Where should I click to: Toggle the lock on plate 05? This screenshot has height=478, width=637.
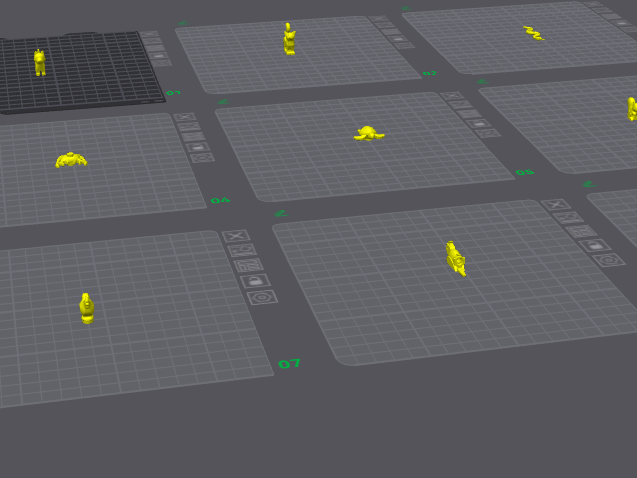479,123
